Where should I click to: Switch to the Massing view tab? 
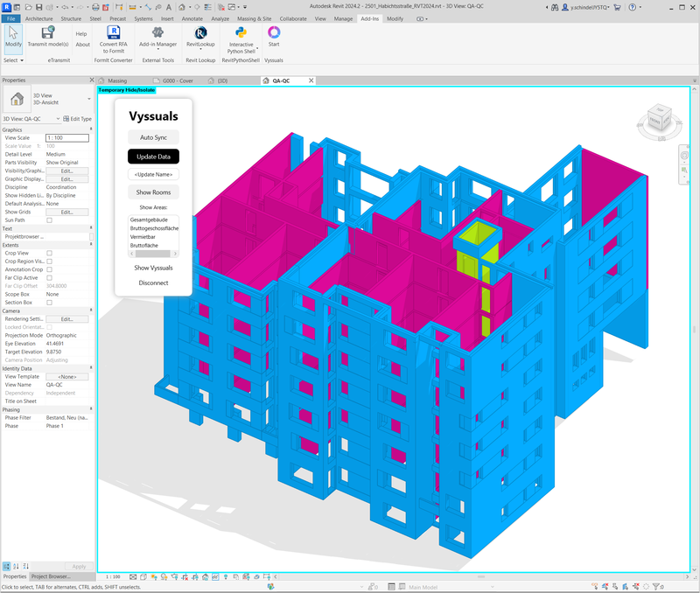[x=117, y=80]
